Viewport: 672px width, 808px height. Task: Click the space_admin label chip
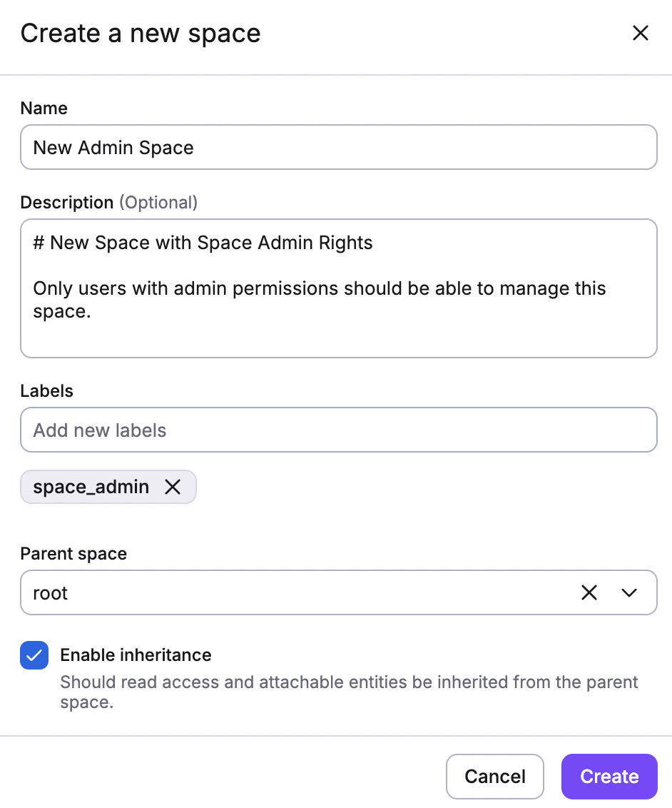pyautogui.click(x=91, y=487)
